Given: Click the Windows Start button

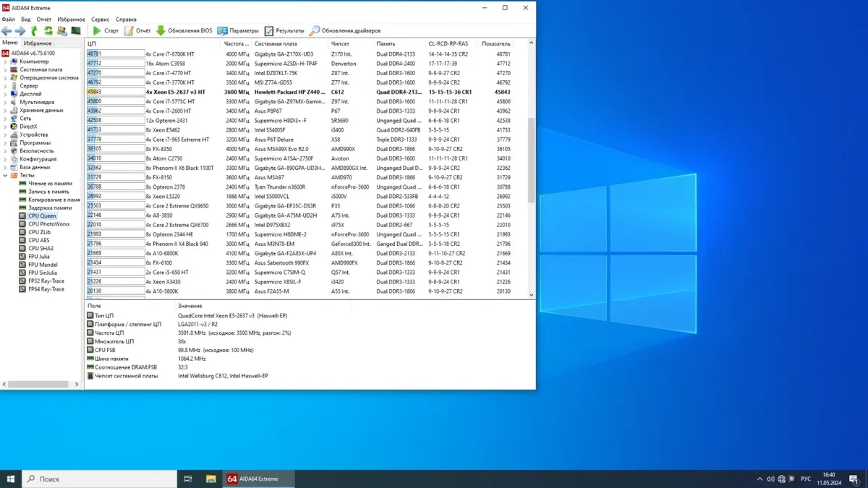Looking at the screenshot, I should pyautogui.click(x=11, y=479).
